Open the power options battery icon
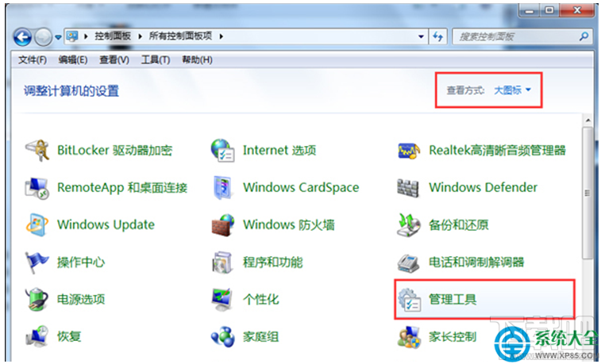This screenshot has height=364, width=601. point(37,299)
